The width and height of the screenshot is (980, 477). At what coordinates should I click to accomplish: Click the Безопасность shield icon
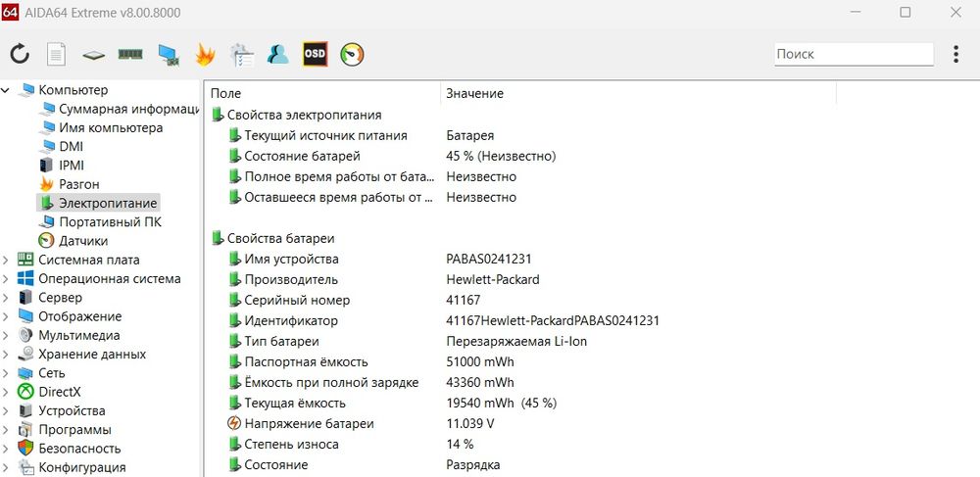(25, 449)
